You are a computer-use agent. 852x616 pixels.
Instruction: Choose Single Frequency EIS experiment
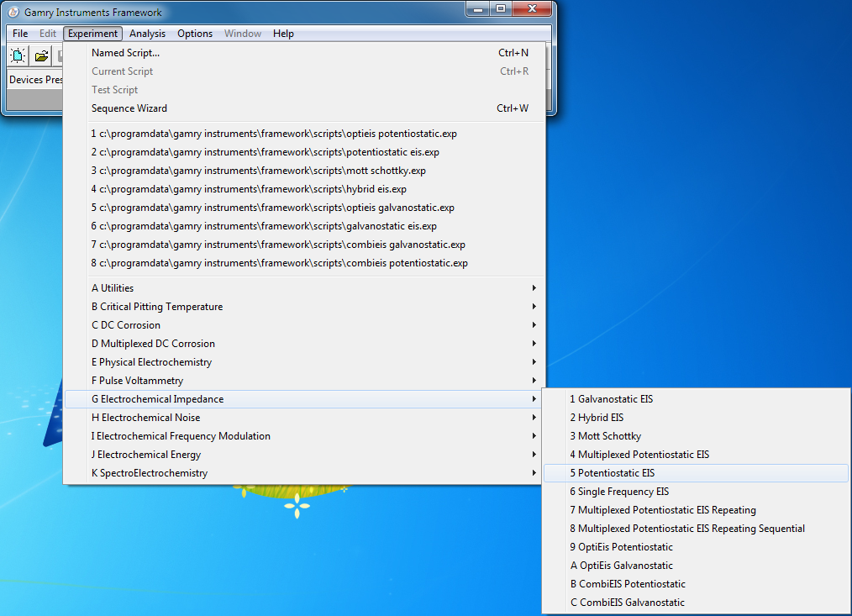[696, 491]
